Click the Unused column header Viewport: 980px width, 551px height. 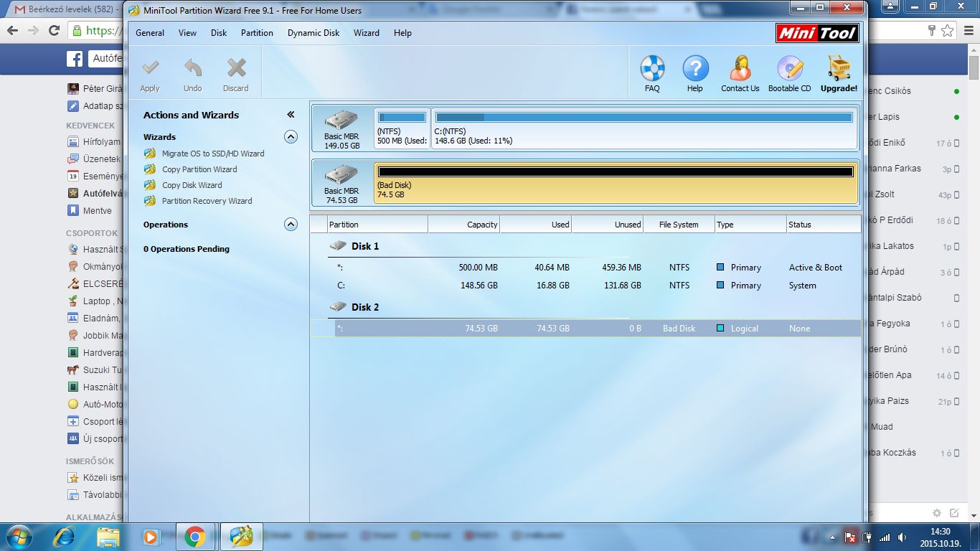[608, 225]
